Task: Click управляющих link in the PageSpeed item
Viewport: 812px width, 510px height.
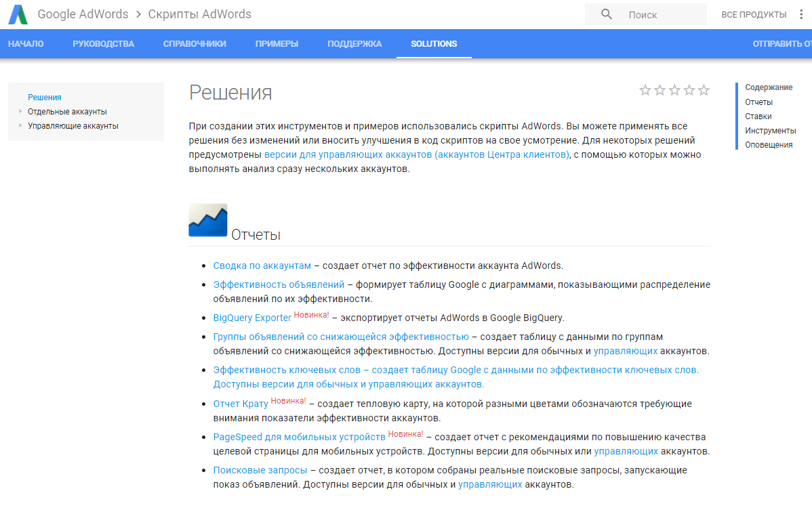Action: click(x=626, y=451)
